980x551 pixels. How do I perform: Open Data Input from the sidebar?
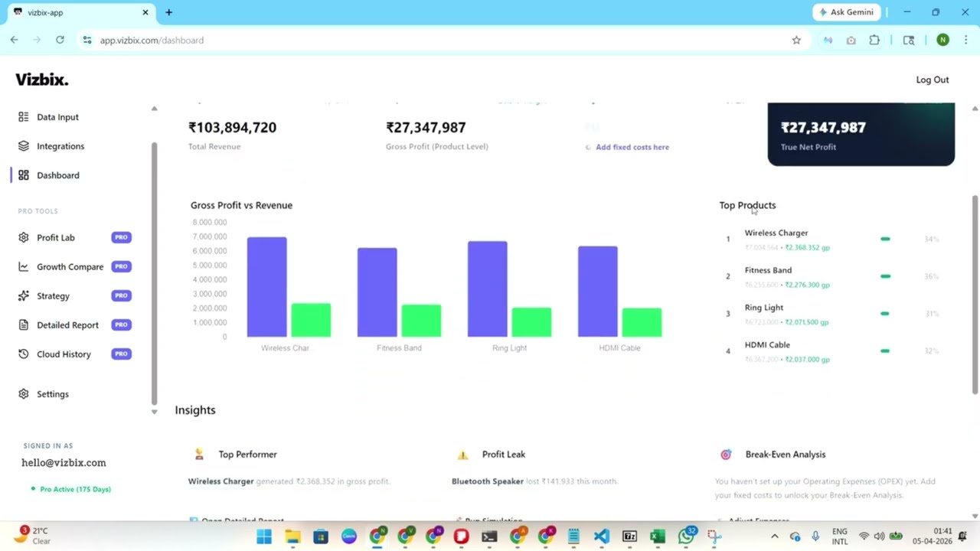pyautogui.click(x=57, y=117)
